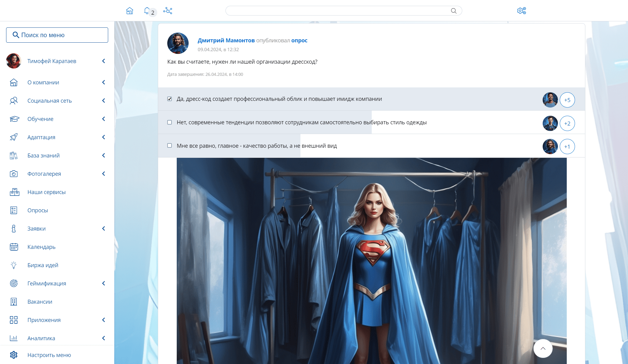
Task: Click the scroll-to-top arrow button
Action: click(x=543, y=348)
